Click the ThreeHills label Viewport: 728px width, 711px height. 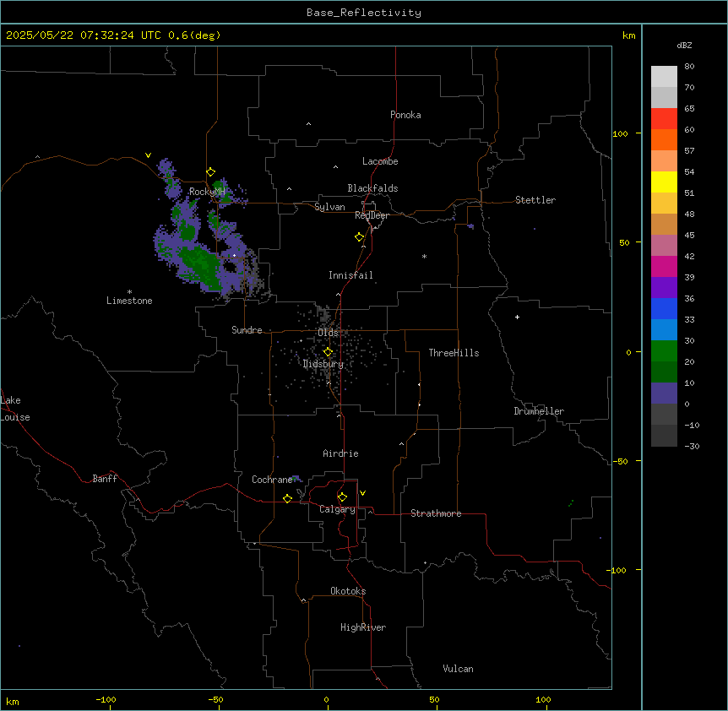coord(454,353)
